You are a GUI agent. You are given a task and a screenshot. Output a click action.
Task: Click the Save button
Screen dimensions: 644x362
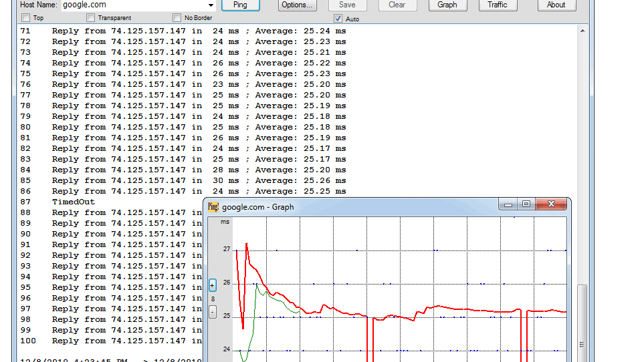coord(347,5)
